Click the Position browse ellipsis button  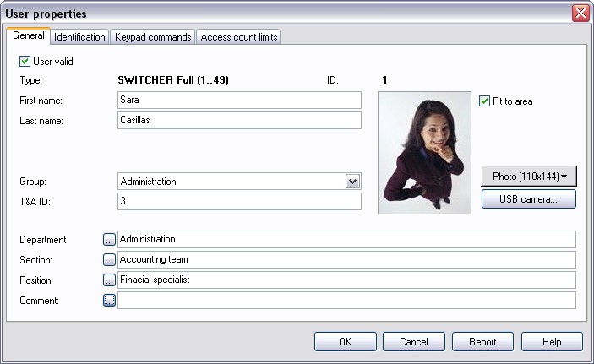click(x=109, y=280)
